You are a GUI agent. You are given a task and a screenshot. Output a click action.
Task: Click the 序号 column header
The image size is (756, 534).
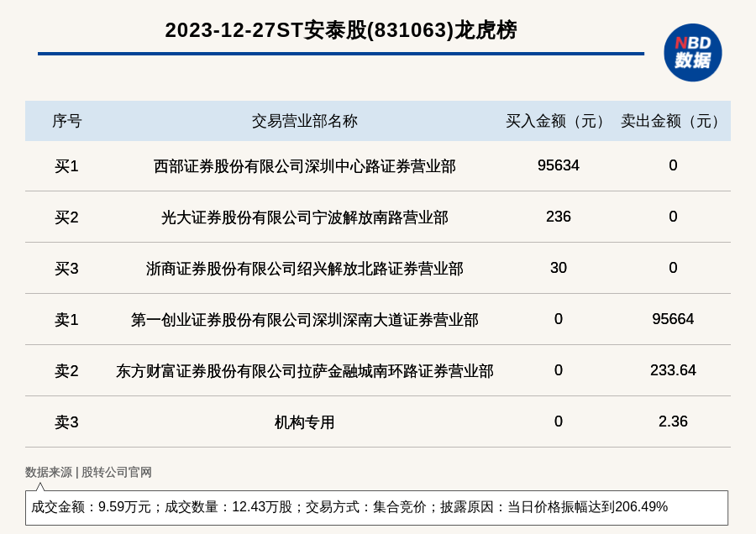(67, 121)
